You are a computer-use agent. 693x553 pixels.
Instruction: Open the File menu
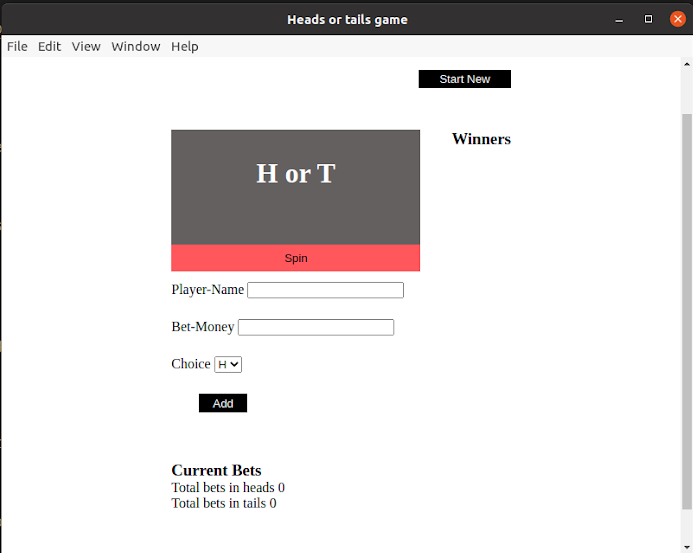17,46
